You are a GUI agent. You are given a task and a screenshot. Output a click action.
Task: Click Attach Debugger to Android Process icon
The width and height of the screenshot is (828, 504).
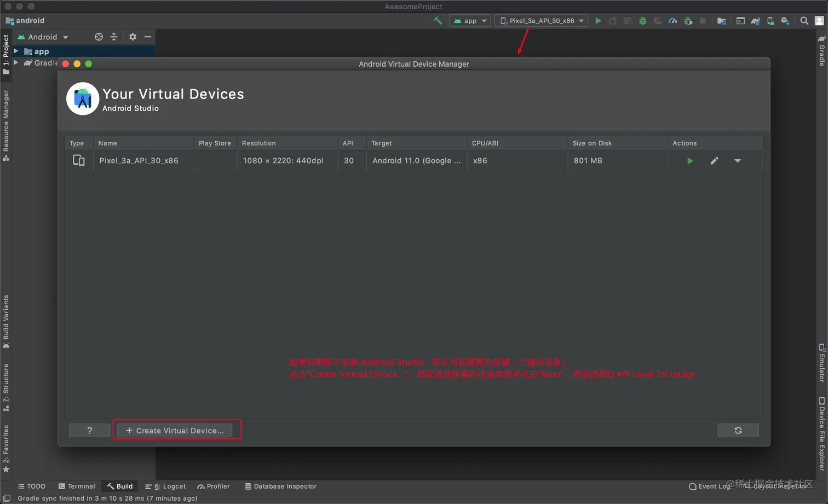[x=688, y=21]
